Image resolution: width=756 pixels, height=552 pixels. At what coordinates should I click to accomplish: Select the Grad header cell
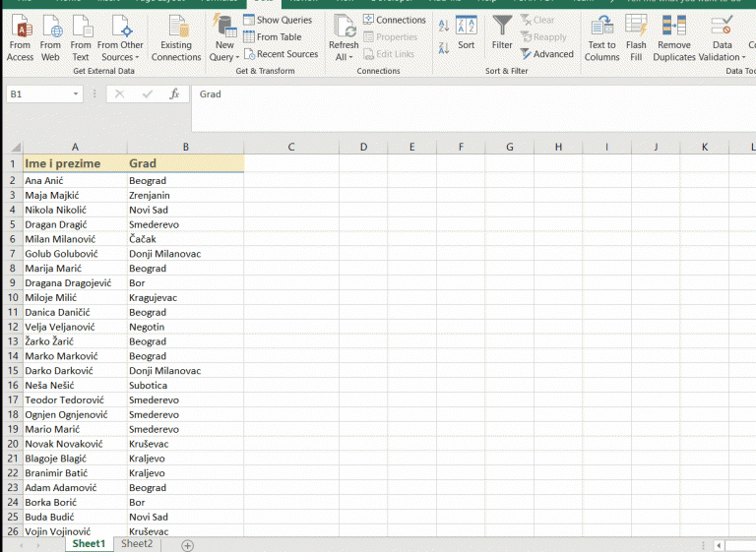(186, 163)
